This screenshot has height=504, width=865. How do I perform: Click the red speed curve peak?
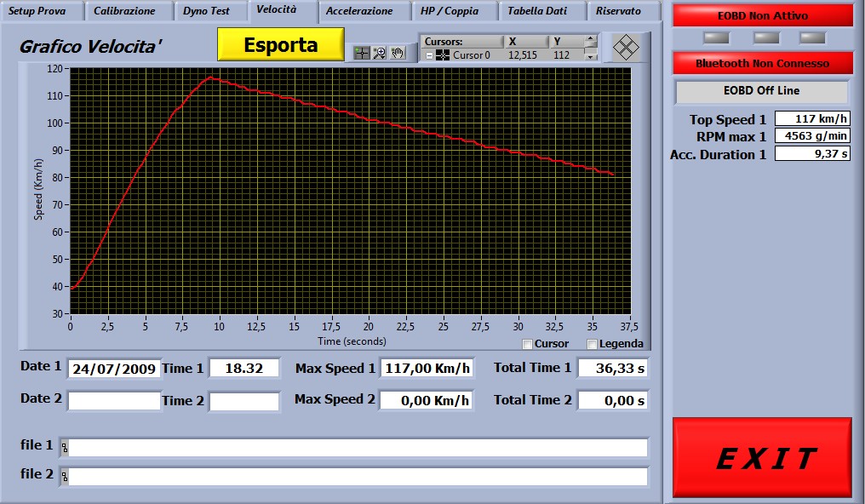tap(209, 77)
